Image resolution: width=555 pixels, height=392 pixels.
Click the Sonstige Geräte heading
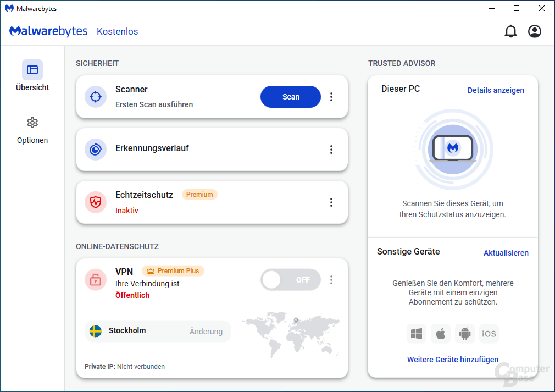pos(408,251)
